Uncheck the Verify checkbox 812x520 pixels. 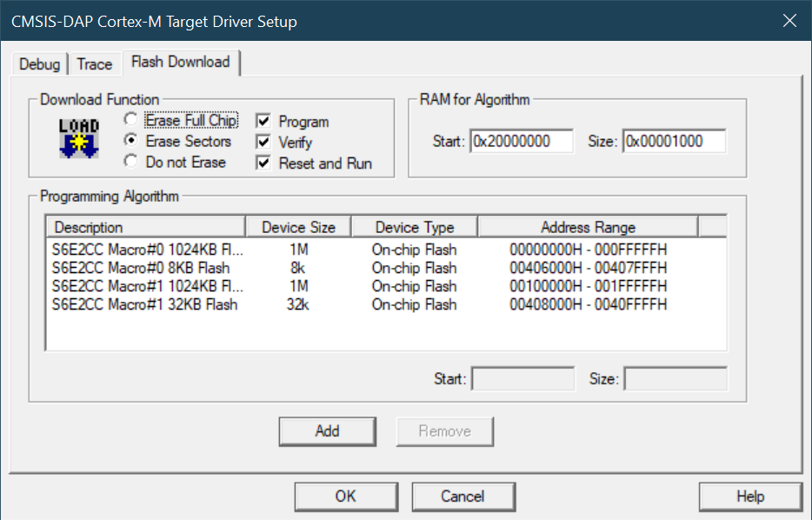[x=263, y=142]
